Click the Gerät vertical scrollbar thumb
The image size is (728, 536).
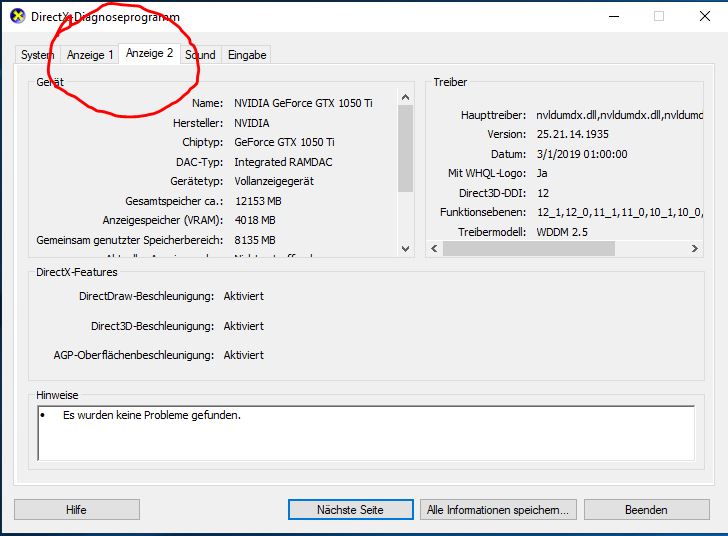[x=405, y=149]
